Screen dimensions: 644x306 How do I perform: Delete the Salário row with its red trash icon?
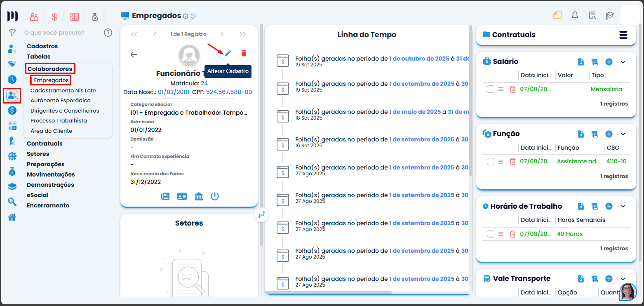pyautogui.click(x=512, y=89)
